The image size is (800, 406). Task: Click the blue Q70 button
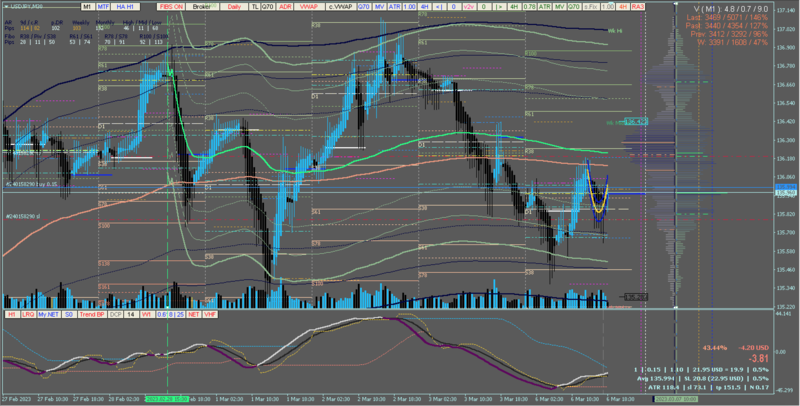point(364,7)
